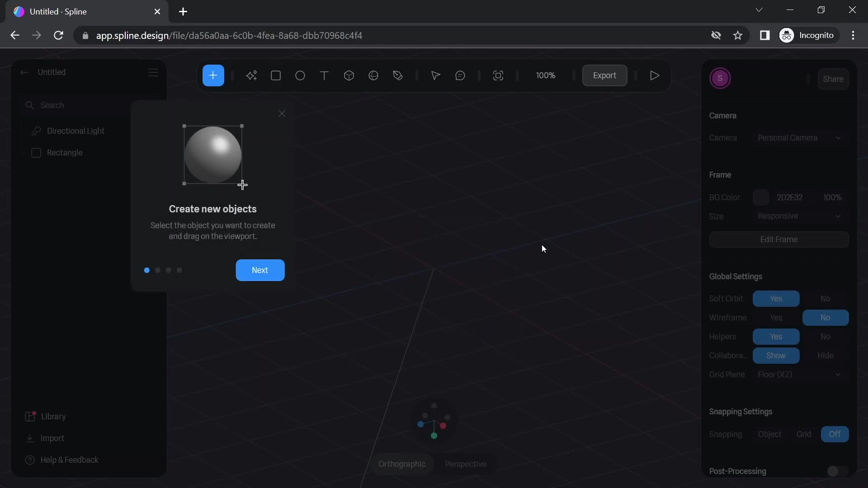Click the Screen/Frame capture icon
This screenshot has height=488, width=868.
(498, 75)
